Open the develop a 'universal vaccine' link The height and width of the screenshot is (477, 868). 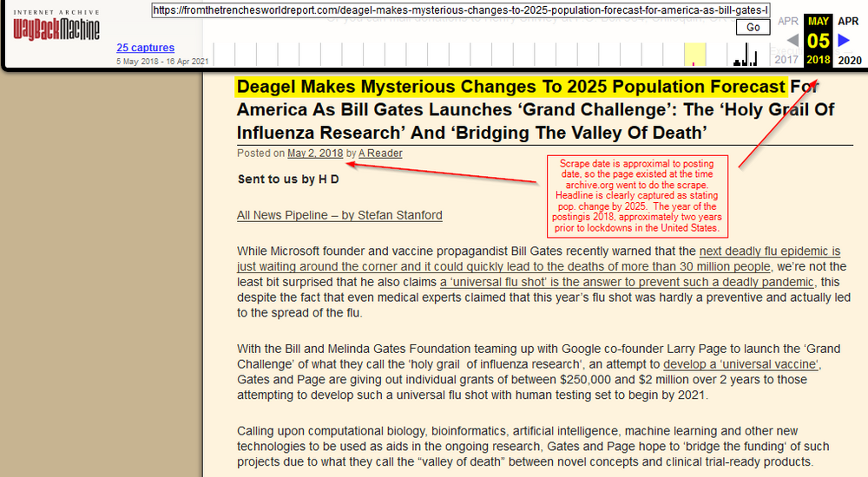click(x=741, y=364)
